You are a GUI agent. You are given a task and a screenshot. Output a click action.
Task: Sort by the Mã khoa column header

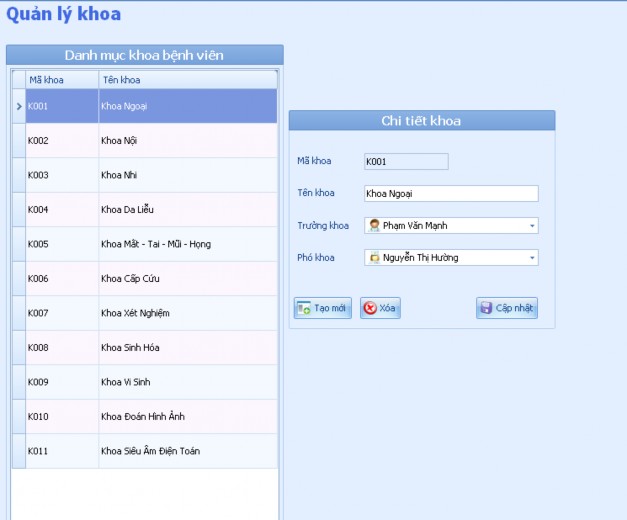coord(60,80)
